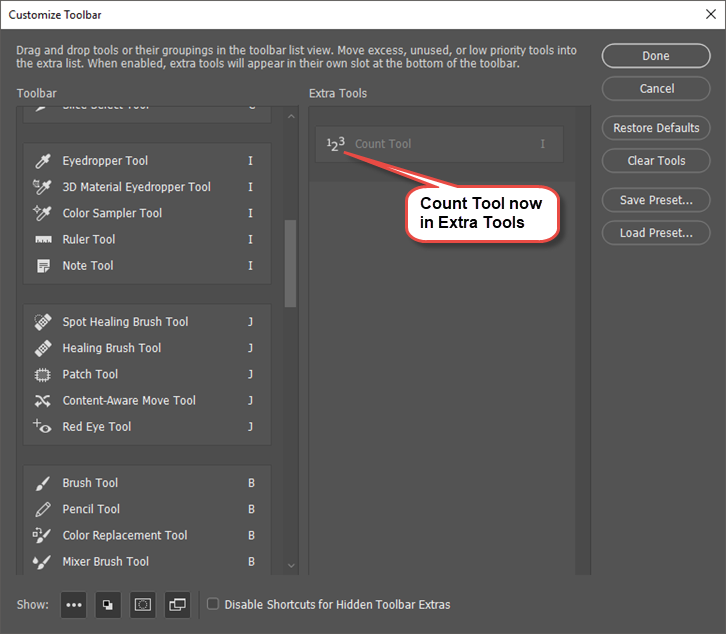Click the Healing Brush Tool icon
The image size is (726, 634).
coord(43,348)
